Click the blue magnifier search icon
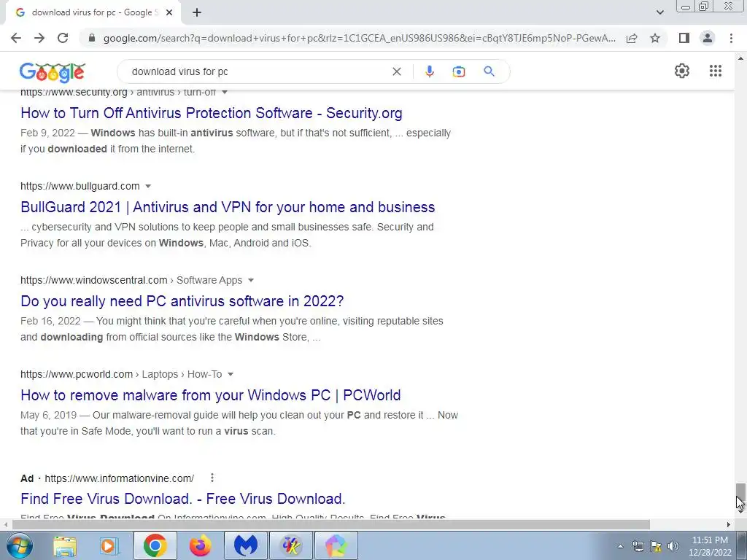Image resolution: width=747 pixels, height=560 pixels. click(489, 71)
